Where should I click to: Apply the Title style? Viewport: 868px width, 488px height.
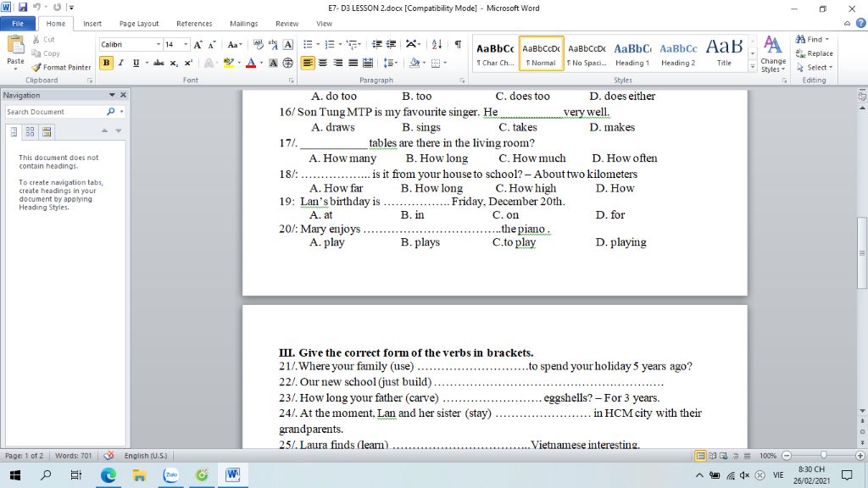pos(724,53)
